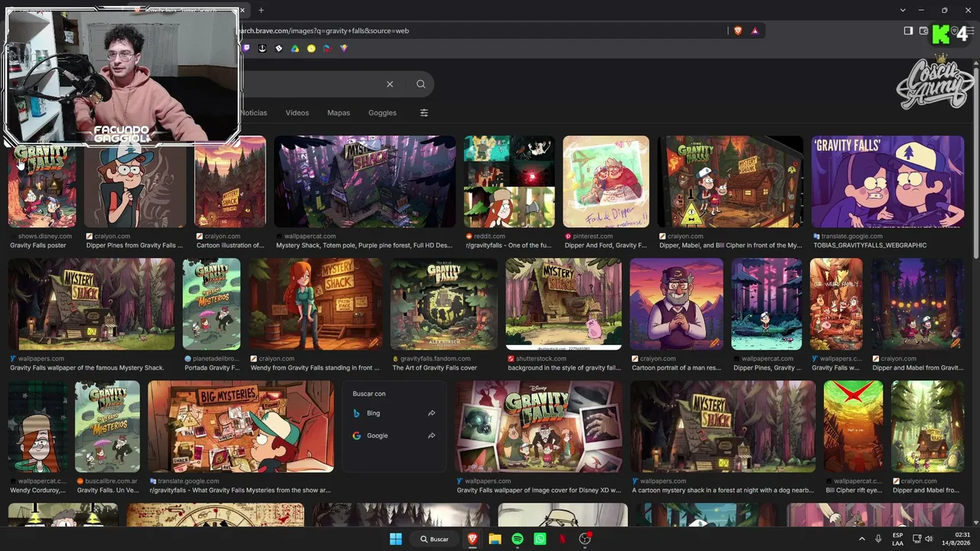Click the volume speaker icon in system tray

click(x=930, y=539)
